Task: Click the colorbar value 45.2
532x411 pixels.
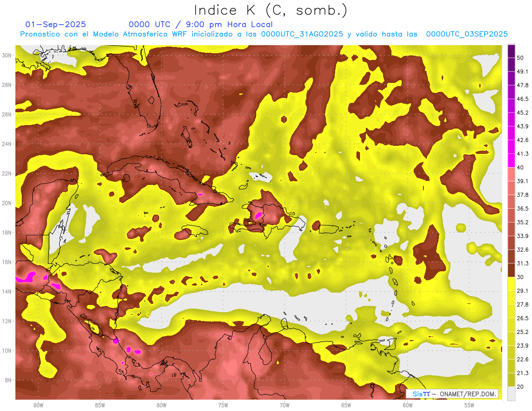Action: [x=523, y=113]
